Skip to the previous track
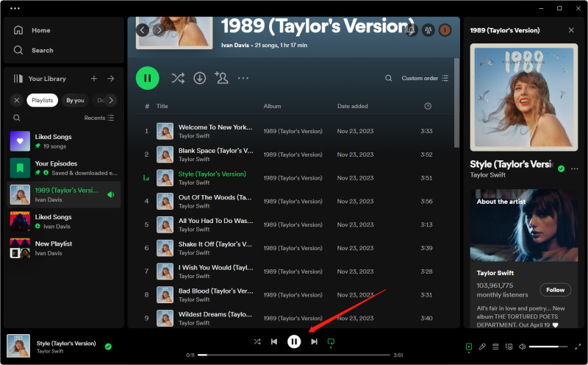The width and height of the screenshot is (588, 365). coord(274,341)
